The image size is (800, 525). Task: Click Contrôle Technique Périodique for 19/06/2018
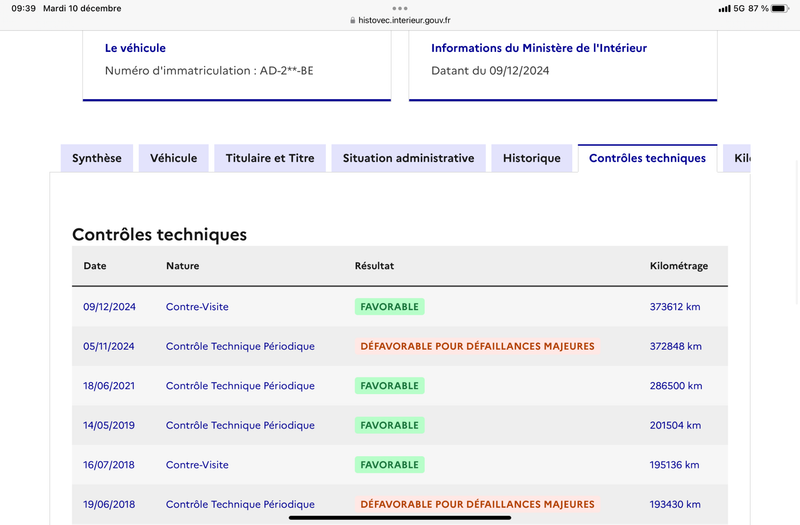(x=240, y=504)
